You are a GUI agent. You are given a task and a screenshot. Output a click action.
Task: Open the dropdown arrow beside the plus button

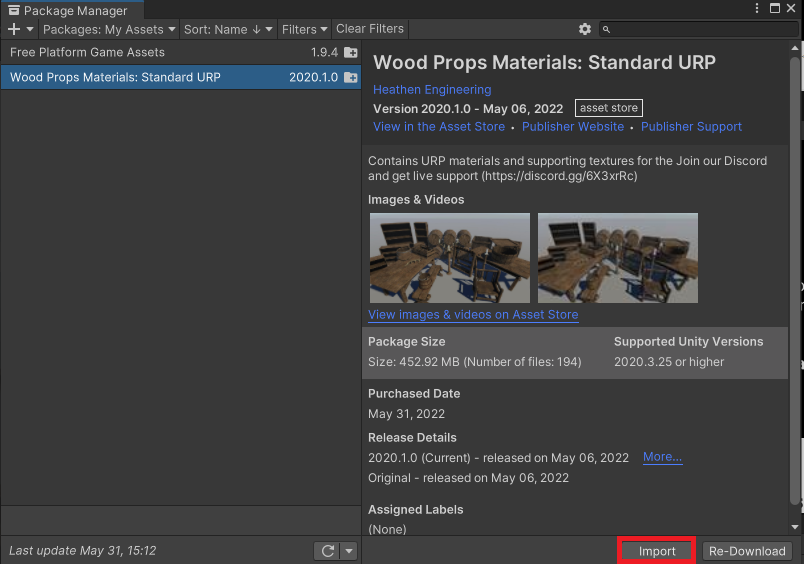click(30, 29)
